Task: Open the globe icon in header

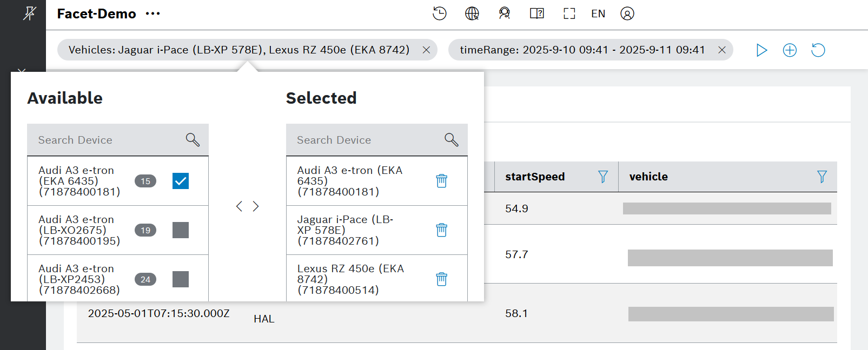Action: pyautogui.click(x=472, y=14)
